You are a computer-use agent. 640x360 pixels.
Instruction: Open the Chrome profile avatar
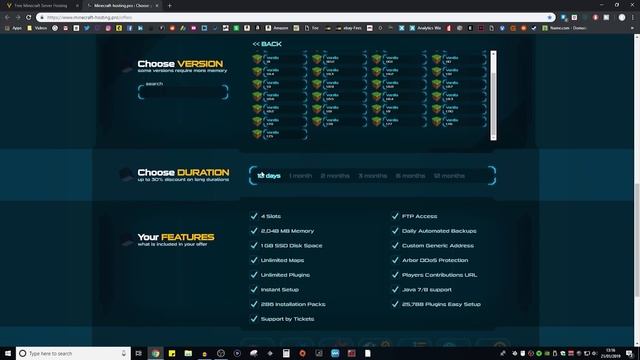pyautogui.click(x=622, y=17)
